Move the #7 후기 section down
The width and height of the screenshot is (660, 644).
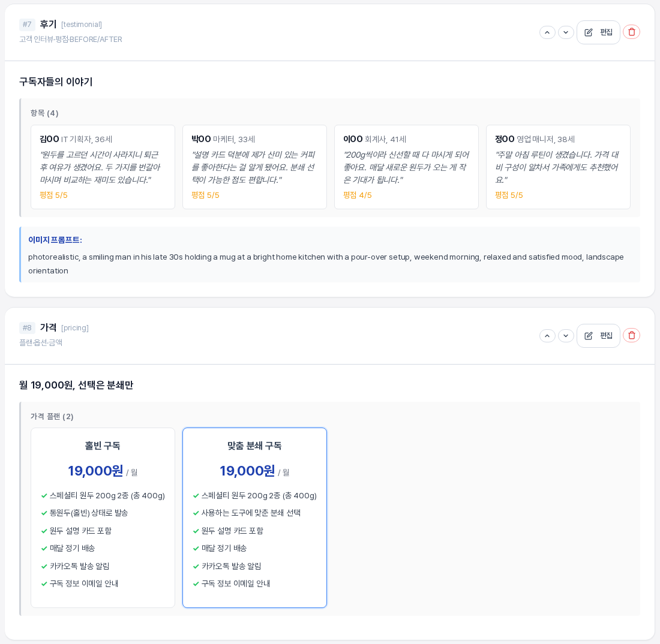click(x=566, y=32)
